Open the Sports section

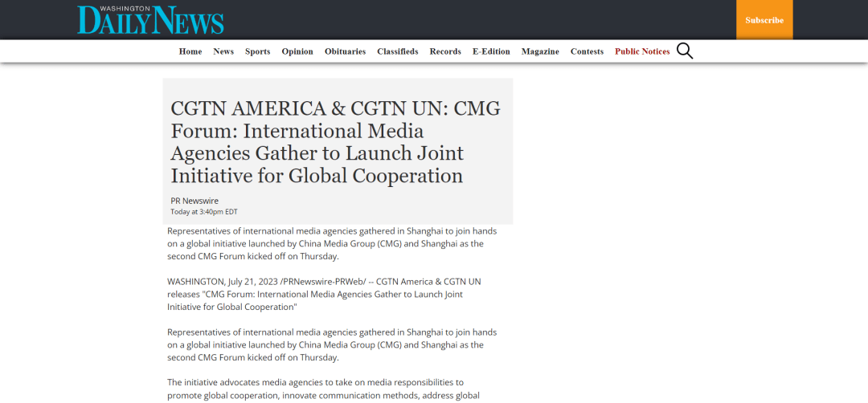258,51
